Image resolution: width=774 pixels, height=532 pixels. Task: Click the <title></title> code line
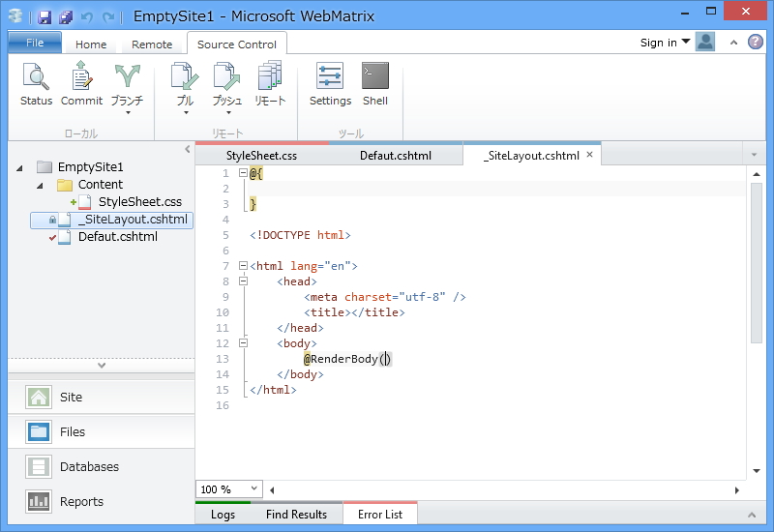click(x=354, y=312)
